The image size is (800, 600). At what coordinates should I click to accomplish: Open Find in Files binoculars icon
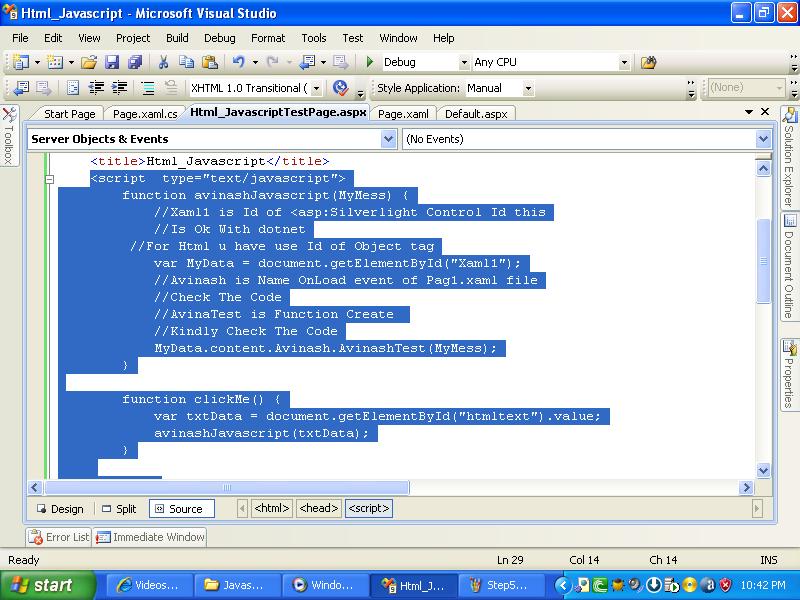[x=648, y=62]
